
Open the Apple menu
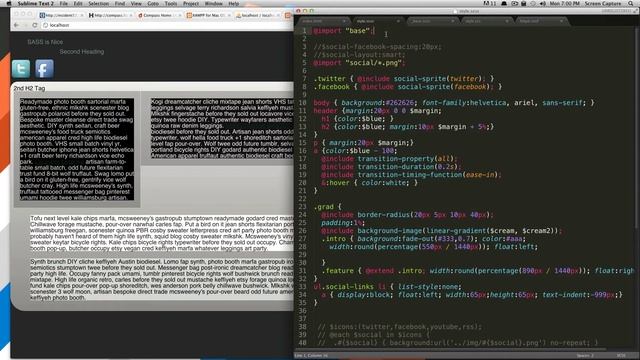pos(9,3)
